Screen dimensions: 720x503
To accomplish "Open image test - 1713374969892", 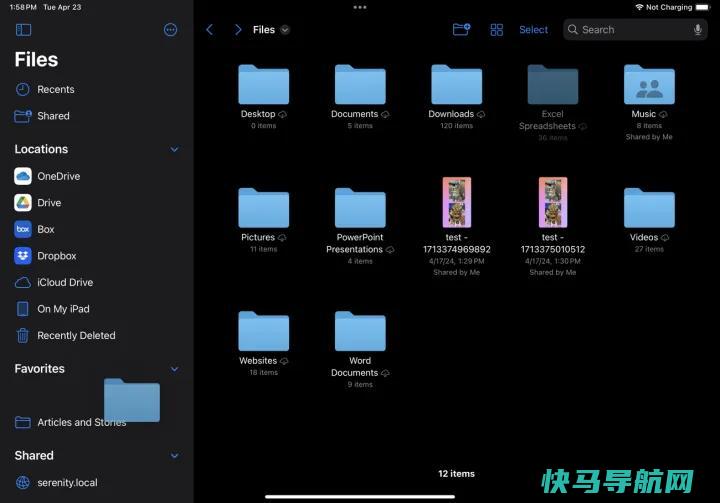I will (x=456, y=202).
